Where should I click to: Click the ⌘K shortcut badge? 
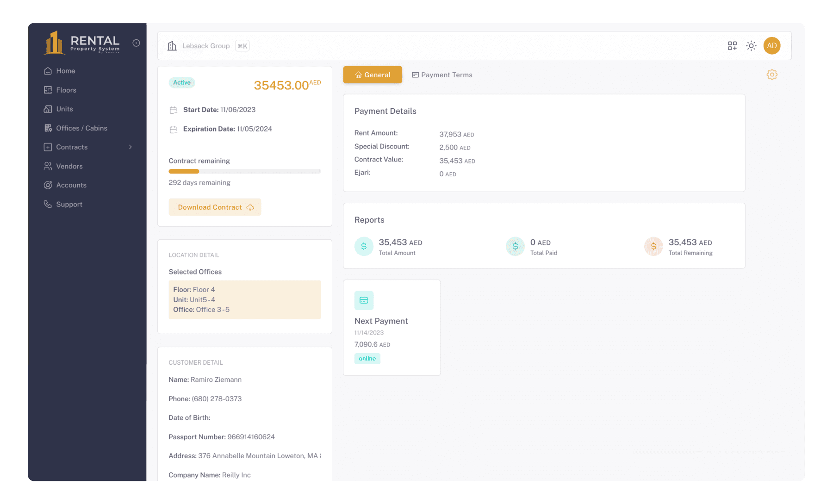pyautogui.click(x=242, y=46)
